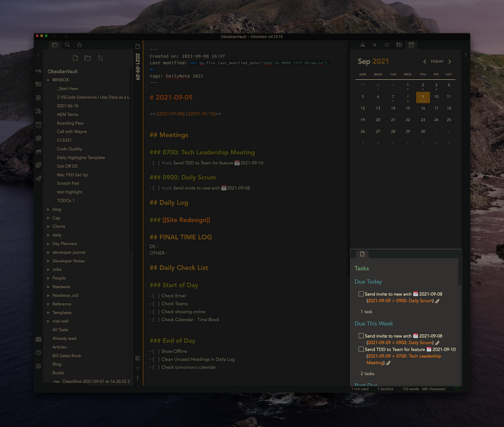
Task: Click the Templater ribbon icon
Action: [39, 71]
